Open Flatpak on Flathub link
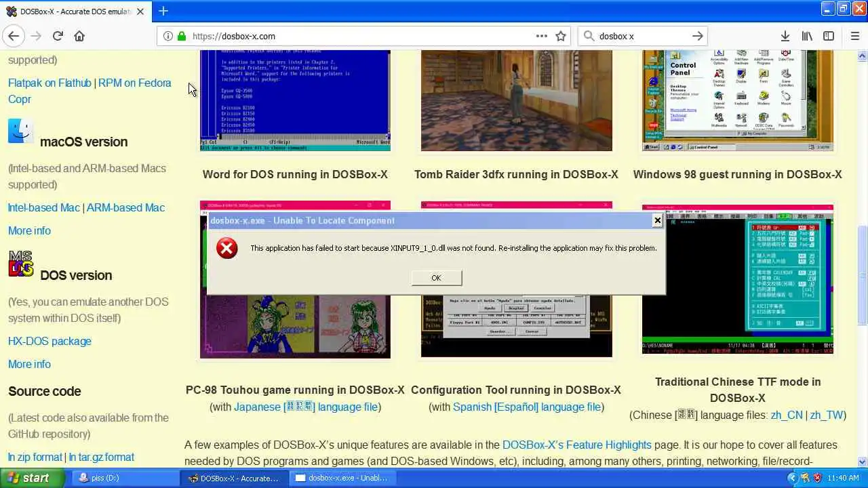 click(x=50, y=83)
